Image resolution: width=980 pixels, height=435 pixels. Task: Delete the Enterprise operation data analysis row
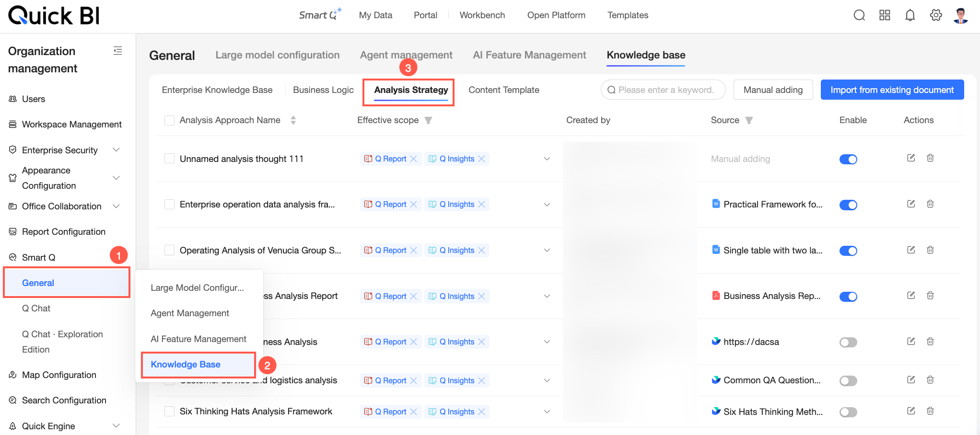[930, 204]
